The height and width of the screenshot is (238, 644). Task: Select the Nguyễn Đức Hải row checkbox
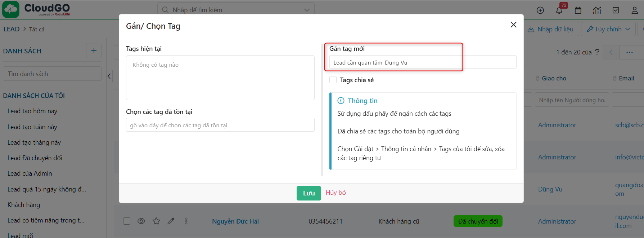coord(127,221)
